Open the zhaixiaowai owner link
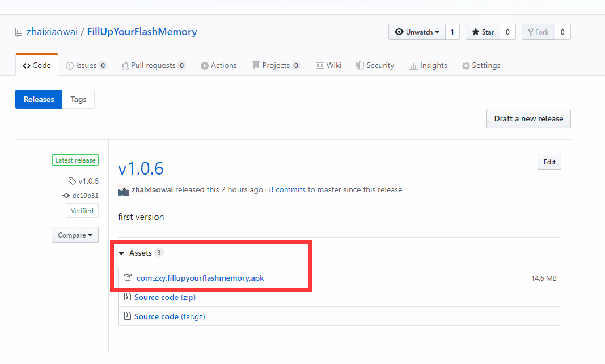 [52, 32]
